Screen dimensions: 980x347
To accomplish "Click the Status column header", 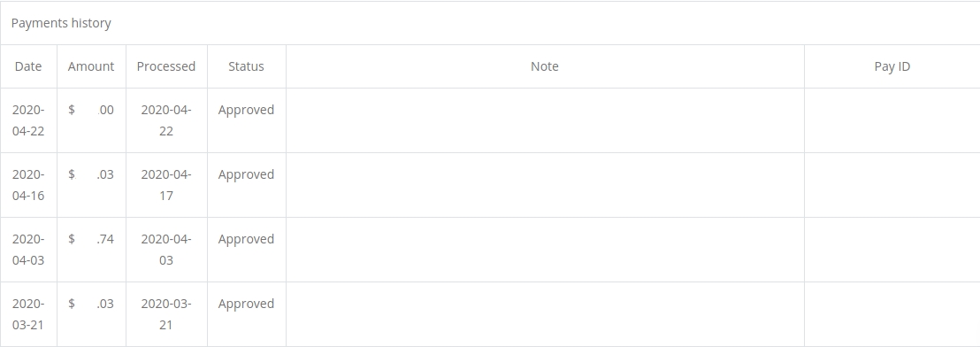I will tap(246, 66).
